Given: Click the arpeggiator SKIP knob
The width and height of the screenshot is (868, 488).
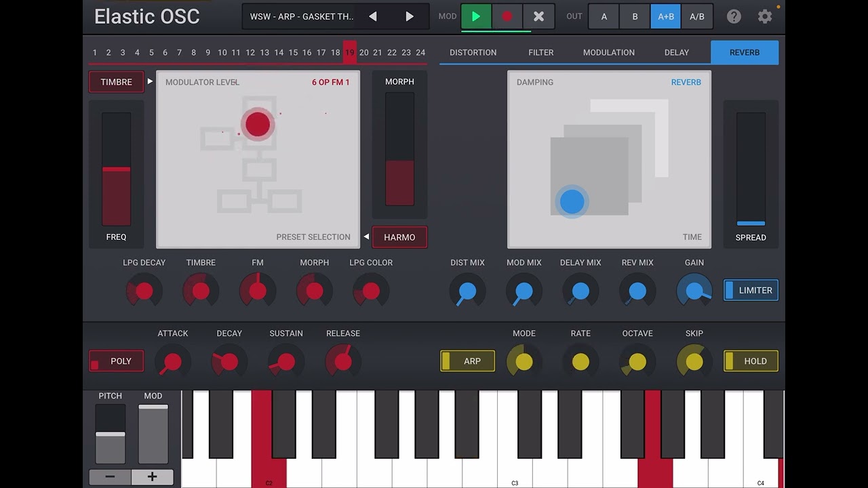Looking at the screenshot, I should pyautogui.click(x=694, y=362).
